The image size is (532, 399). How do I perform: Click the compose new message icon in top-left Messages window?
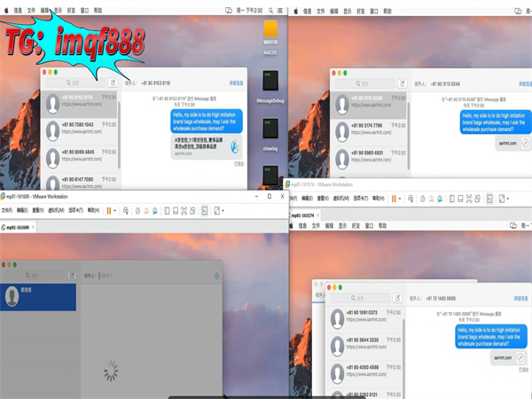tap(112, 82)
